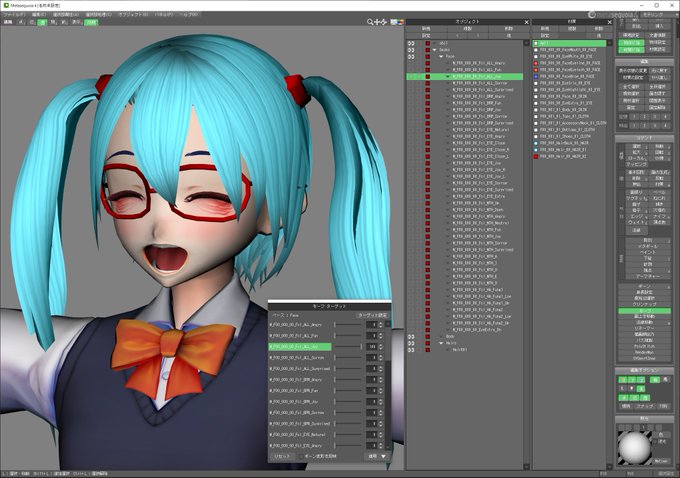Open the パネル menu

[164, 15]
